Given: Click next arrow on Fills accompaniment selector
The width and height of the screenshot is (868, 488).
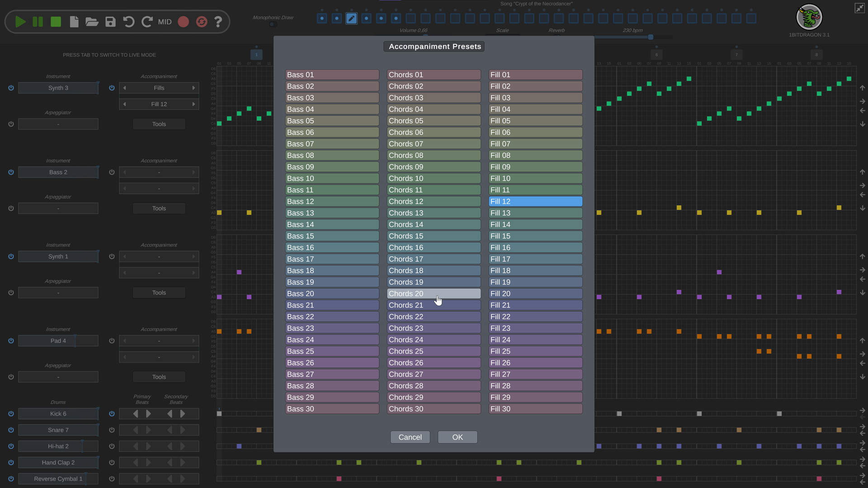Looking at the screenshot, I should point(193,88).
